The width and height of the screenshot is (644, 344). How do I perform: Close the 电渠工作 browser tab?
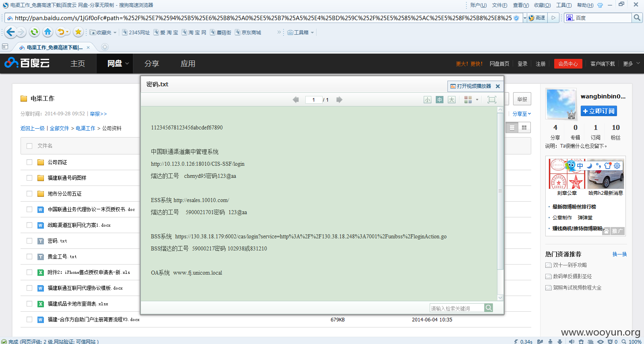(x=88, y=48)
